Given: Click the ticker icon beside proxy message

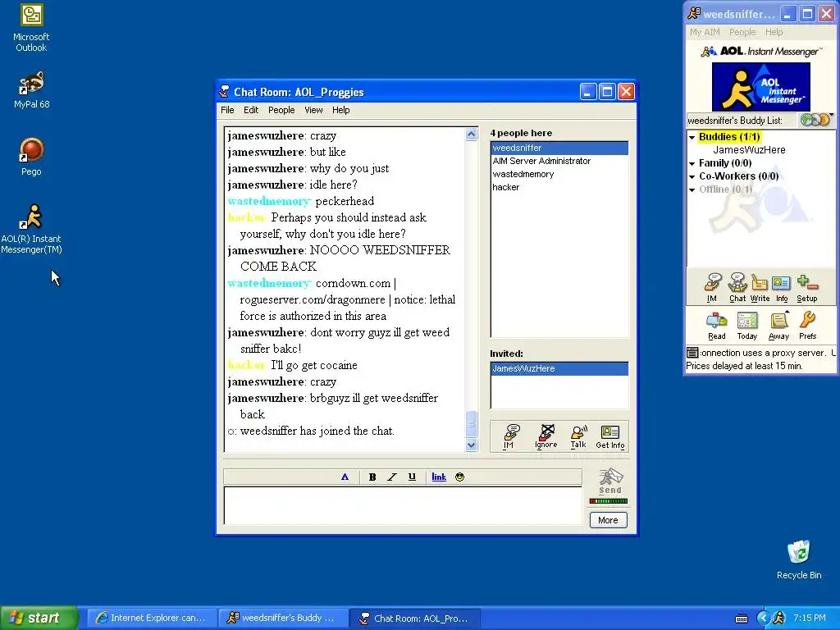Looking at the screenshot, I should click(x=692, y=353).
